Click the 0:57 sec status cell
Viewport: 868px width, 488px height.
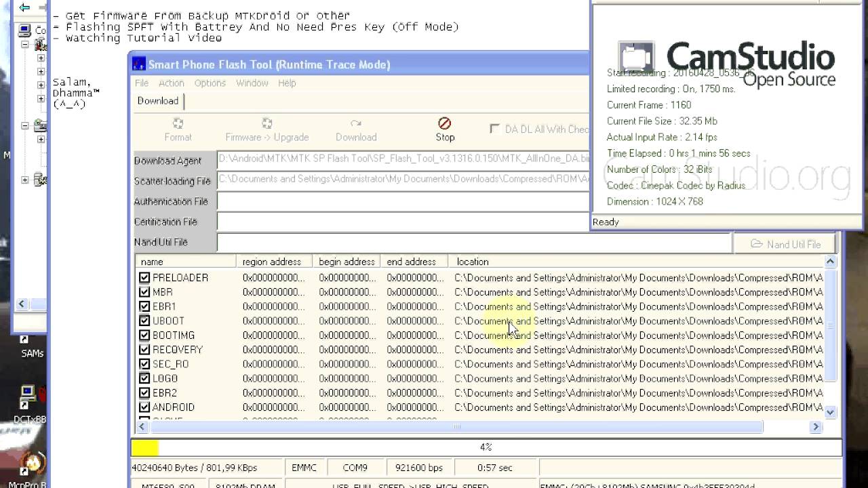click(496, 468)
